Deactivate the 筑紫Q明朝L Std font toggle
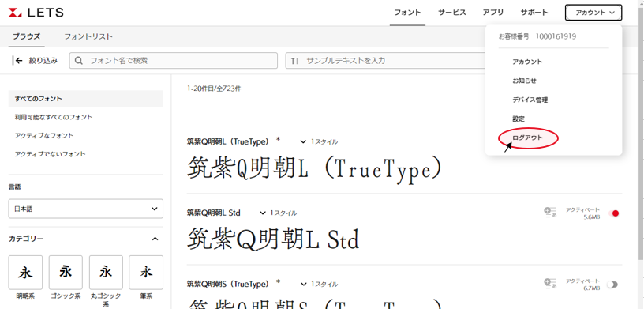This screenshot has height=309, width=644. [x=613, y=213]
